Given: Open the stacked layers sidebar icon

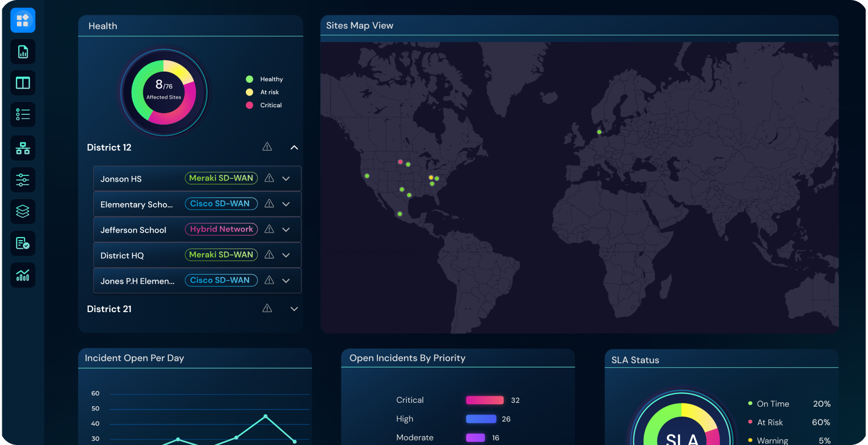Looking at the screenshot, I should point(23,212).
